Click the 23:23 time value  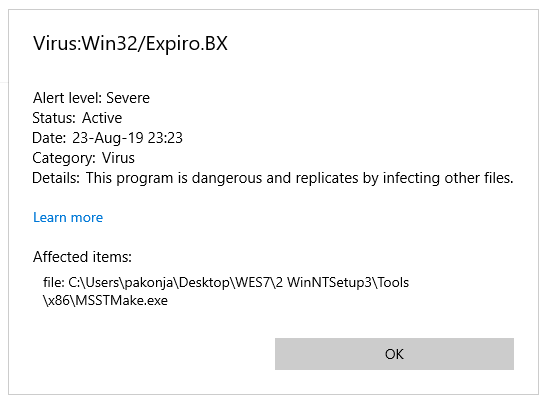(165, 138)
